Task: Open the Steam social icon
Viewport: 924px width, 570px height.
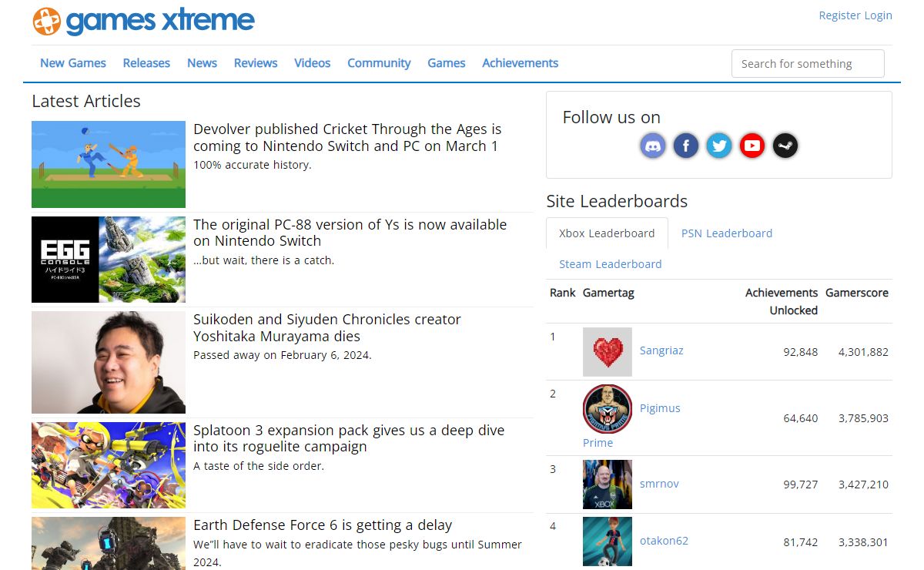Action: click(x=785, y=146)
